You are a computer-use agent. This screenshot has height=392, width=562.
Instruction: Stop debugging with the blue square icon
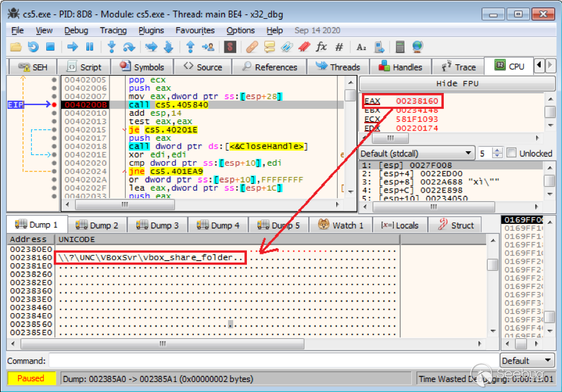[51, 47]
